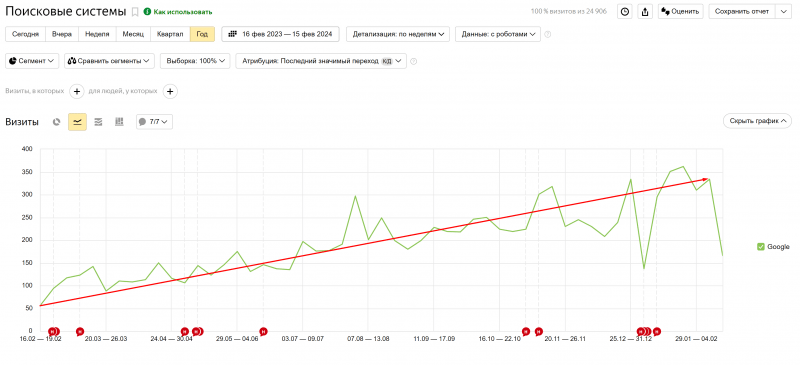The height and width of the screenshot is (365, 800).
Task: Select the Месяц period tab
Action: [x=133, y=34]
